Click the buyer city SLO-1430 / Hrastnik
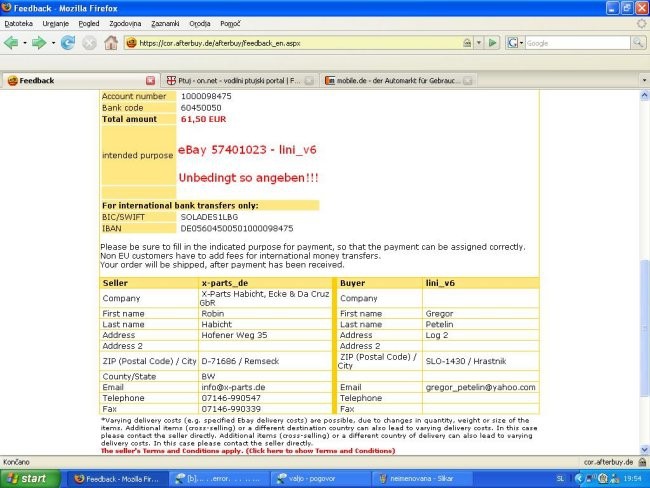 click(466, 361)
